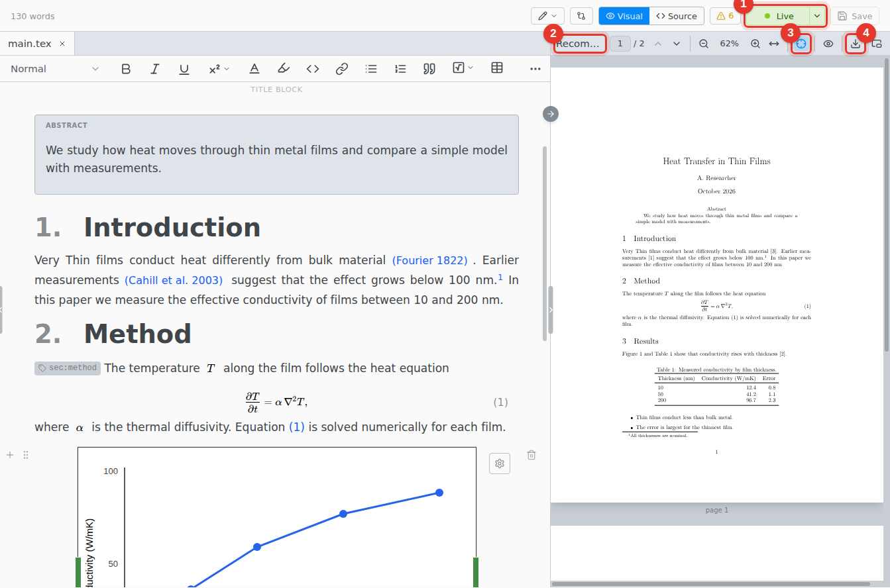Create a numbered list

[x=400, y=69]
